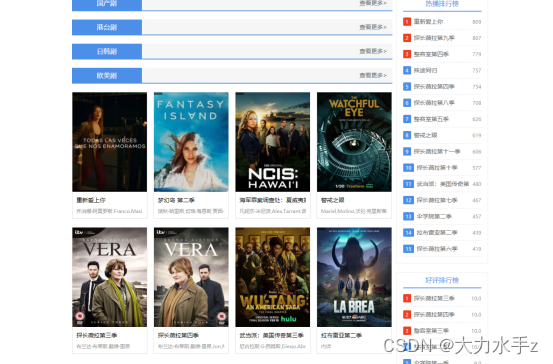Open more in the 港台剧 section
Viewport: 553px width, 364px height.
coord(373,27)
